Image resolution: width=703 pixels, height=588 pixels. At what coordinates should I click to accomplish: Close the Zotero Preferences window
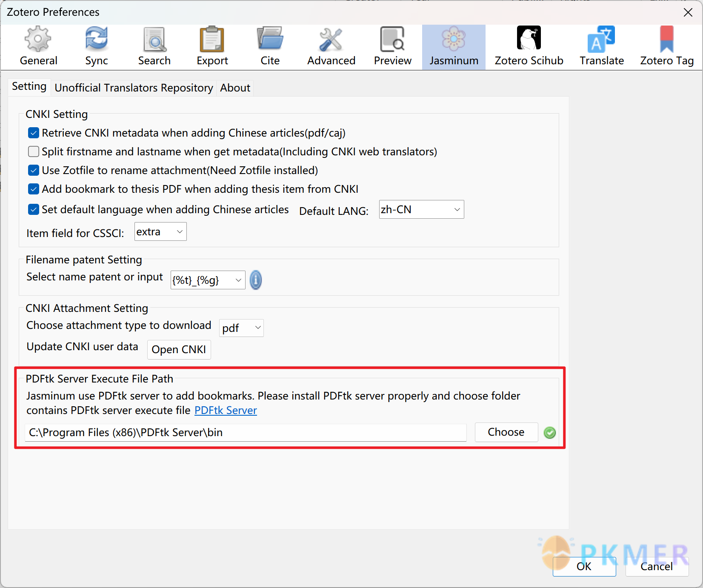[688, 12]
